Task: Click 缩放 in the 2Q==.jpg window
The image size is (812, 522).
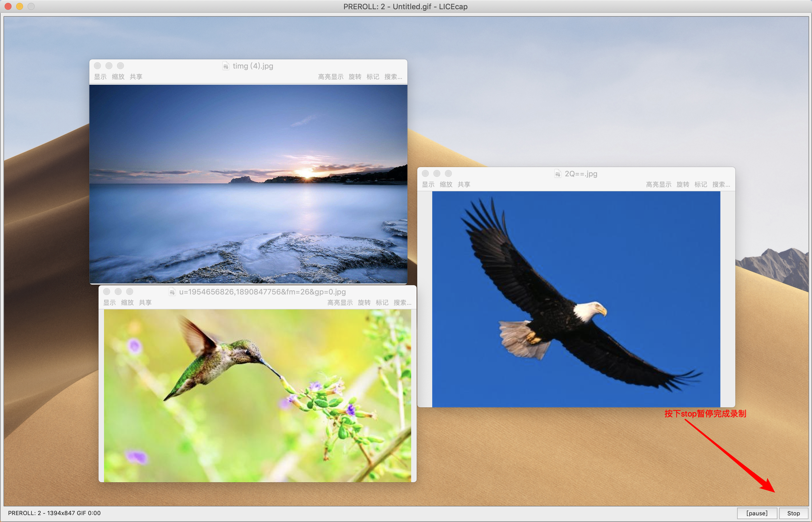Action: pos(446,184)
